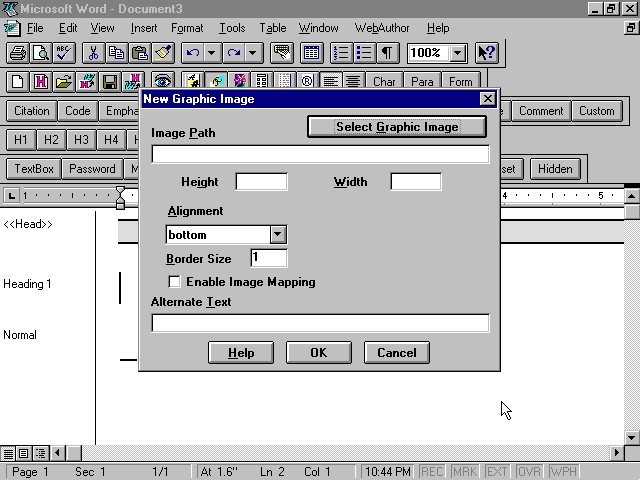This screenshot has height=480, width=640.
Task: Open the Format menu
Action: pos(187,28)
